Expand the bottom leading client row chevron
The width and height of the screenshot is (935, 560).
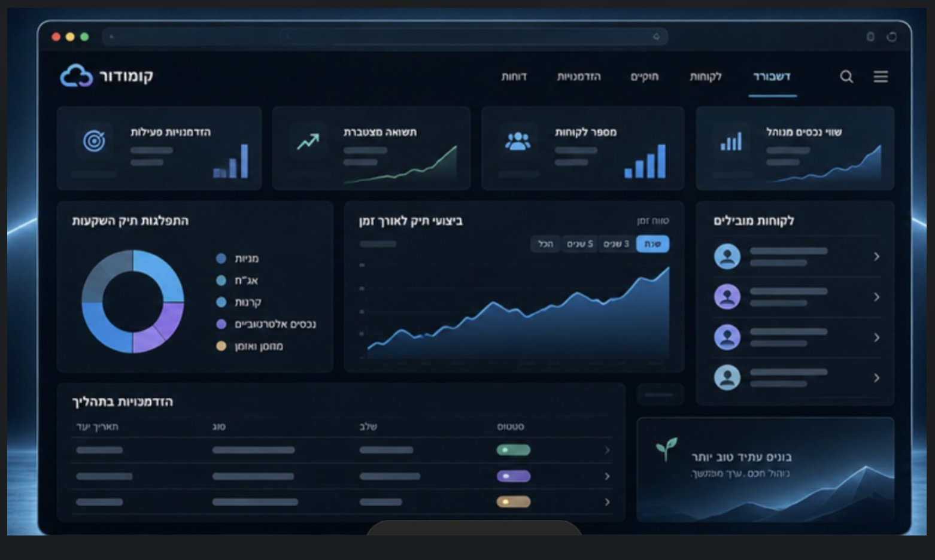(876, 378)
